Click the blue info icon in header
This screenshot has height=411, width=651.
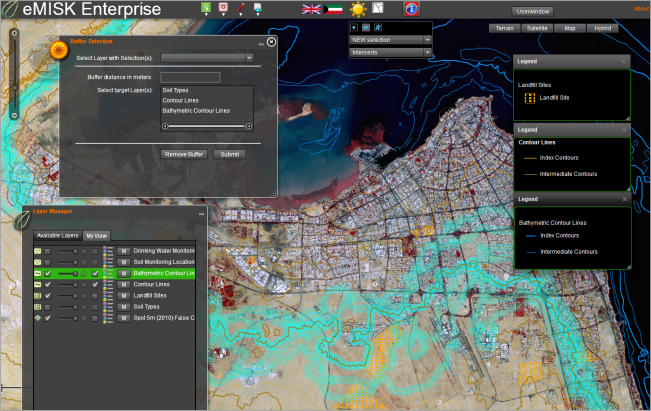pyautogui.click(x=411, y=9)
